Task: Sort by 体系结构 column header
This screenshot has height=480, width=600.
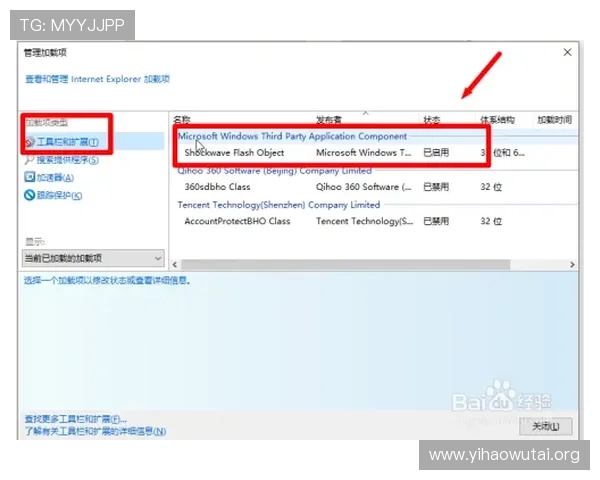Action: 497,120
